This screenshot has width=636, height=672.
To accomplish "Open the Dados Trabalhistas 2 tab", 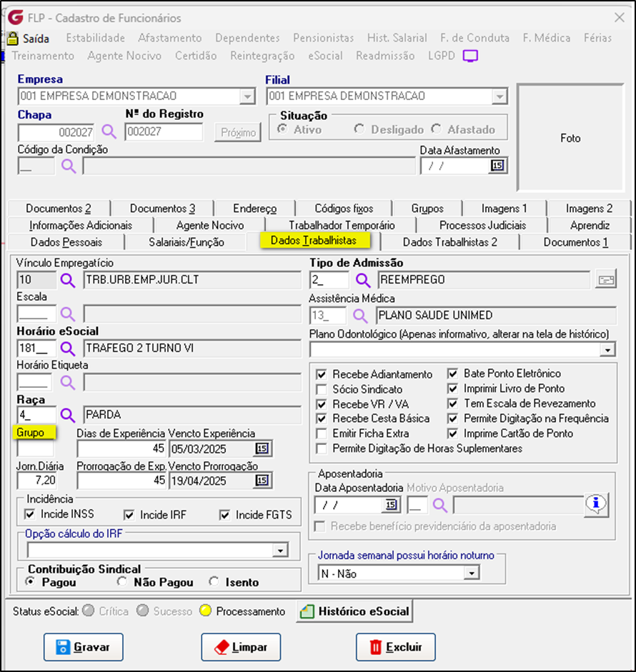I will (450, 242).
